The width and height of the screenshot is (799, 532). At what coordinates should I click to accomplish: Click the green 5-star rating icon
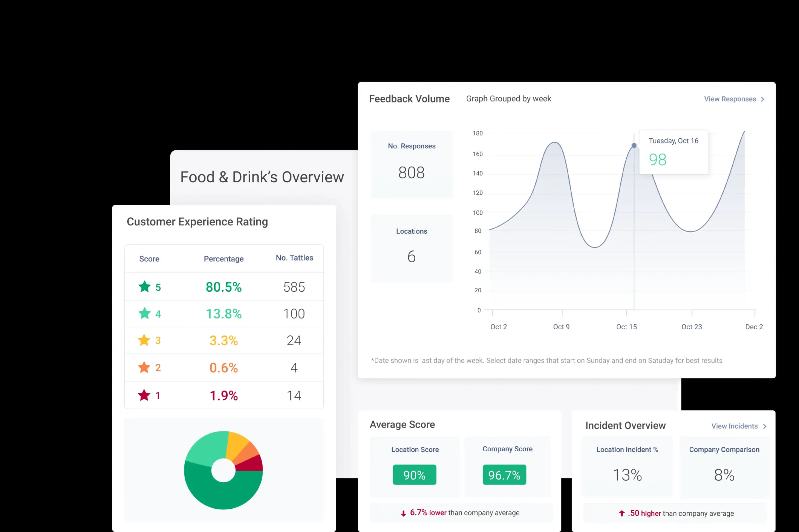click(145, 287)
